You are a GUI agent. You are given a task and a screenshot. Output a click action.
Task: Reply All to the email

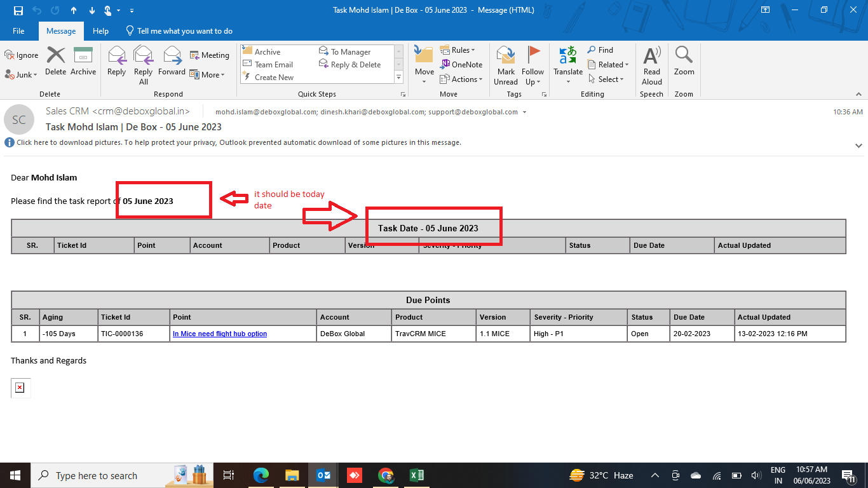pyautogui.click(x=144, y=65)
